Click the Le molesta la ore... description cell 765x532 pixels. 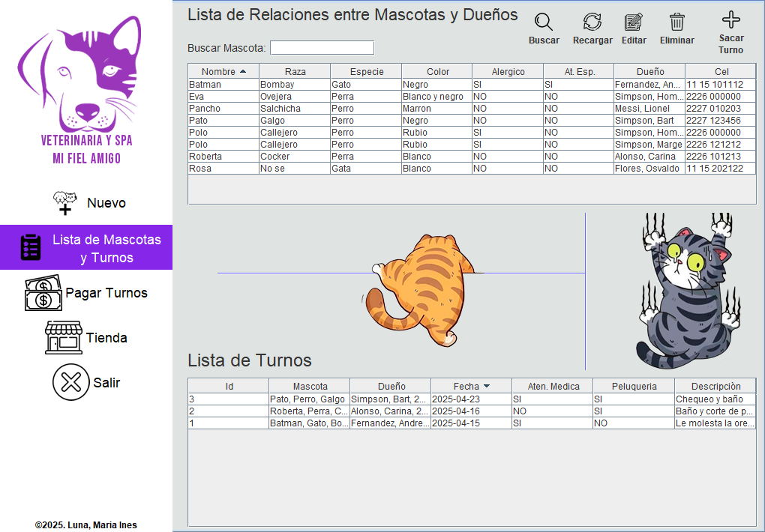tap(715, 423)
